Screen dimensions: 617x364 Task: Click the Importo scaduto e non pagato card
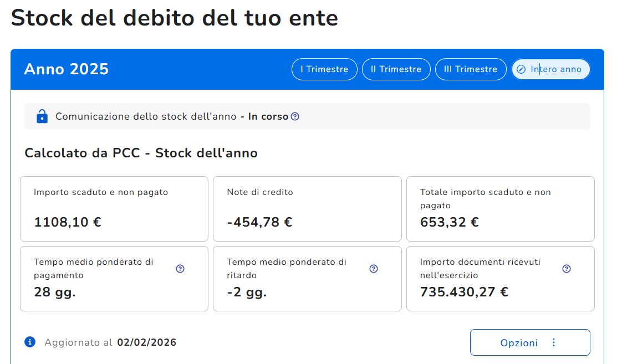(x=114, y=208)
